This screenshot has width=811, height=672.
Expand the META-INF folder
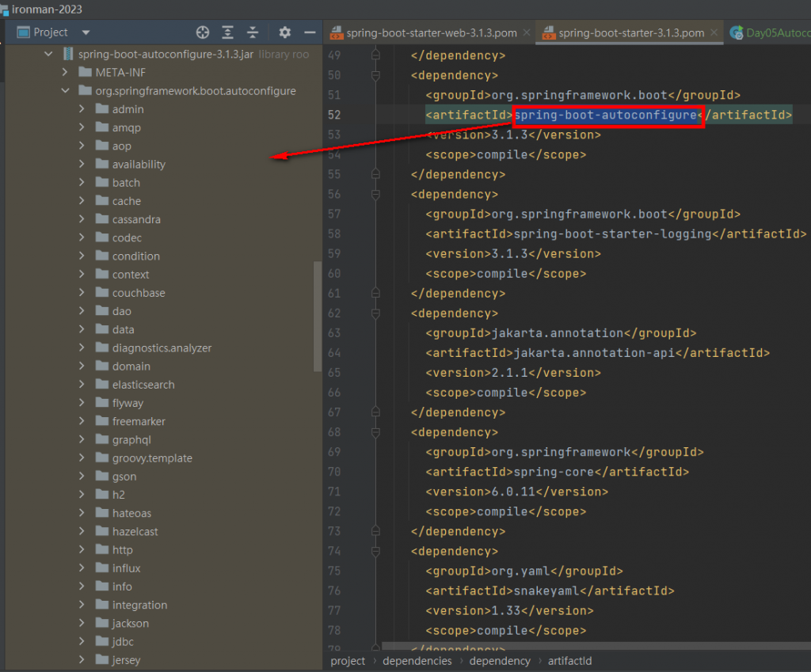65,72
